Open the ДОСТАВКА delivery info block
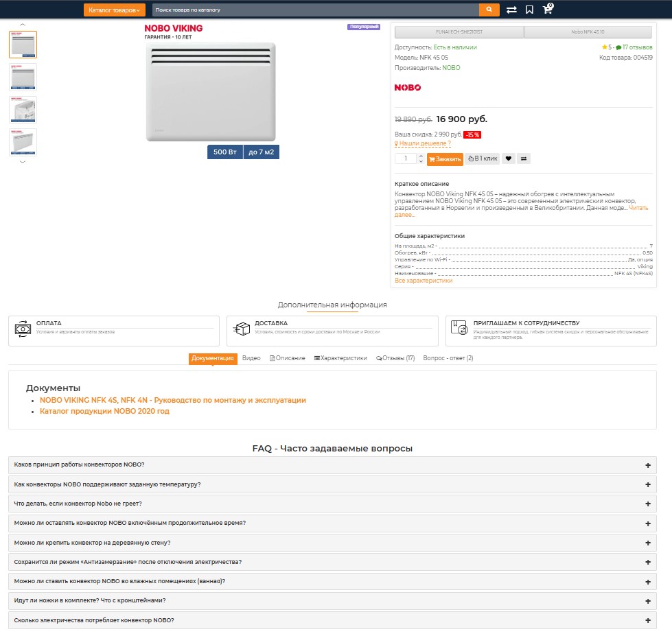 coord(332,331)
